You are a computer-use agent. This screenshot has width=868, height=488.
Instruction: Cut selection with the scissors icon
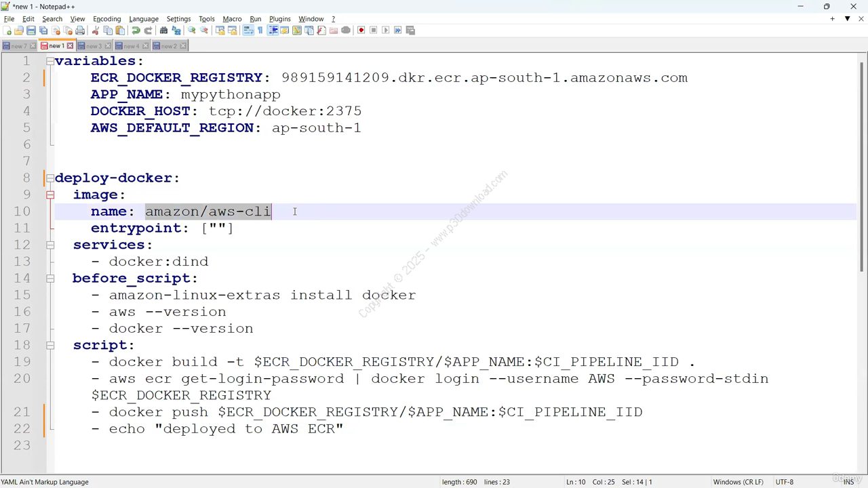pos(96,30)
